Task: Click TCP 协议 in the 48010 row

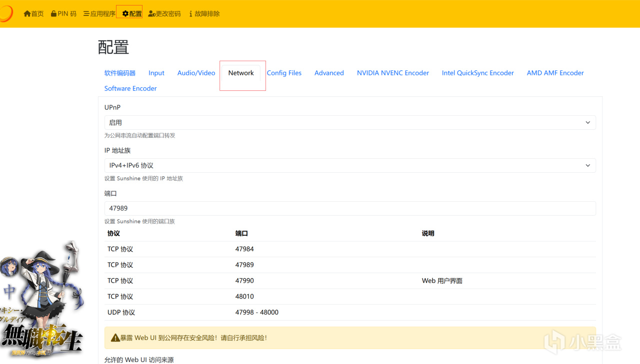Action: coord(120,297)
